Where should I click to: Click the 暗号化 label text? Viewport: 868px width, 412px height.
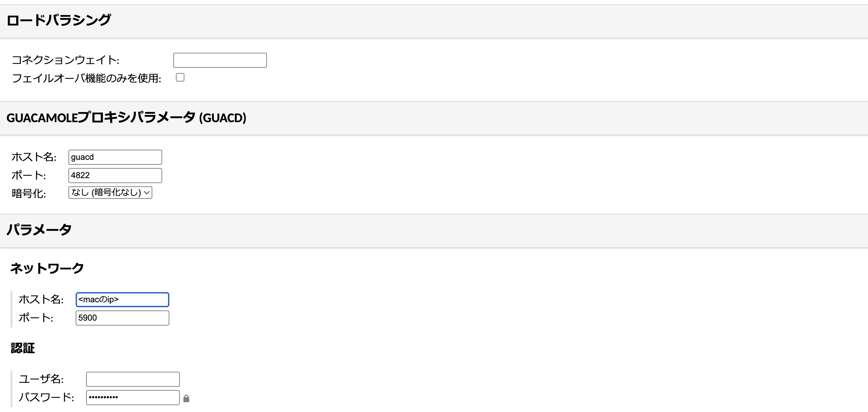tap(28, 193)
